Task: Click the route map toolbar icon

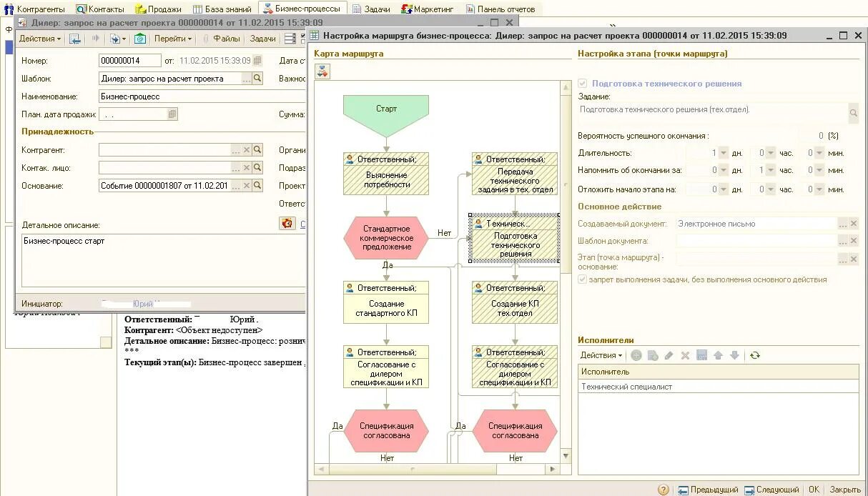Action: tap(322, 71)
